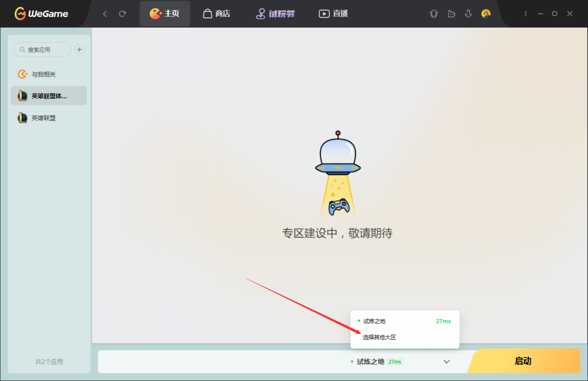Screen dimensions: 588x381
Task: Select 英雄联盟 in the sidebar list
Action: (43, 118)
